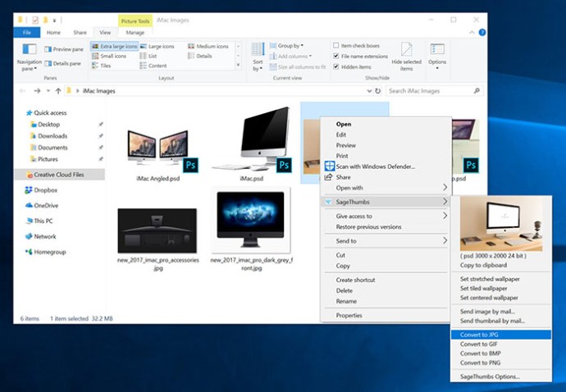
Task: Select OneDrive in the navigation pane
Action: (46, 205)
